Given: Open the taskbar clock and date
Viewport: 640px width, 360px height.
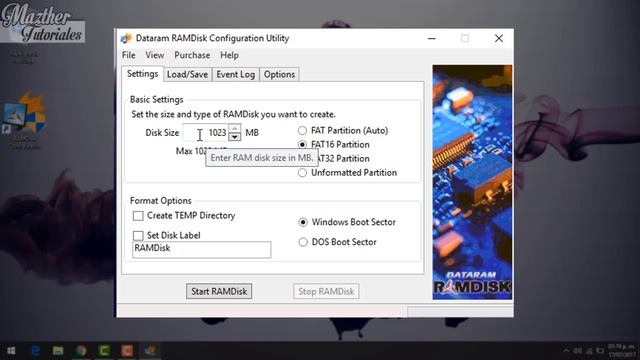Looking at the screenshot, I should pos(621,351).
